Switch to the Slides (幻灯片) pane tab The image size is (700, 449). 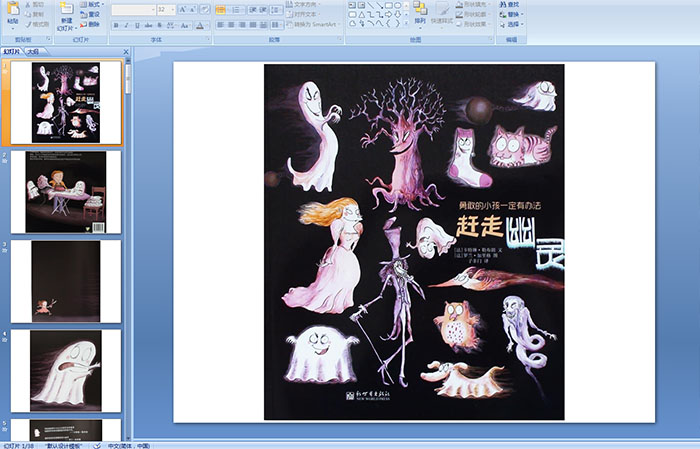tap(12, 52)
